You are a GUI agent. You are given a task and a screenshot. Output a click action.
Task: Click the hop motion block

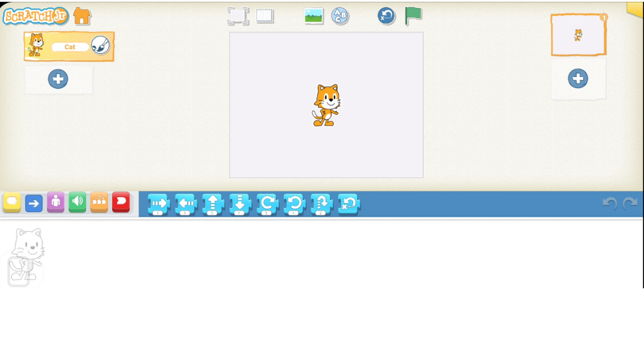(x=321, y=204)
